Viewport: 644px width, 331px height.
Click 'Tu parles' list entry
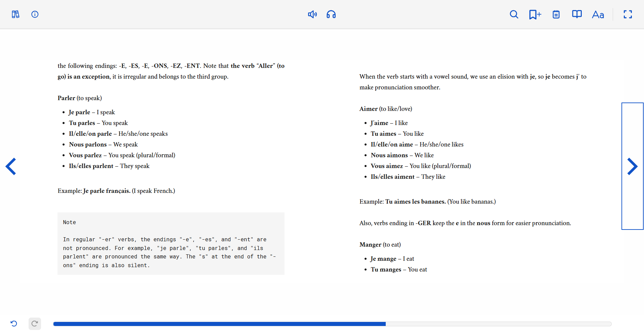click(x=98, y=123)
